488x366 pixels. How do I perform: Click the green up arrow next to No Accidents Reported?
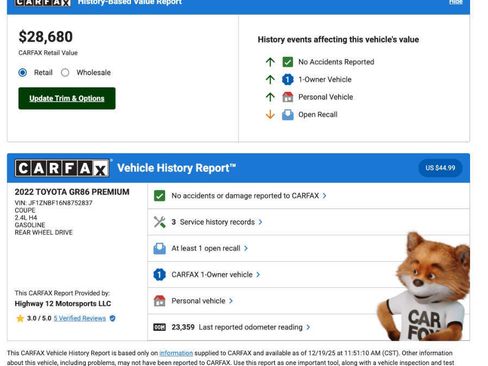270,62
